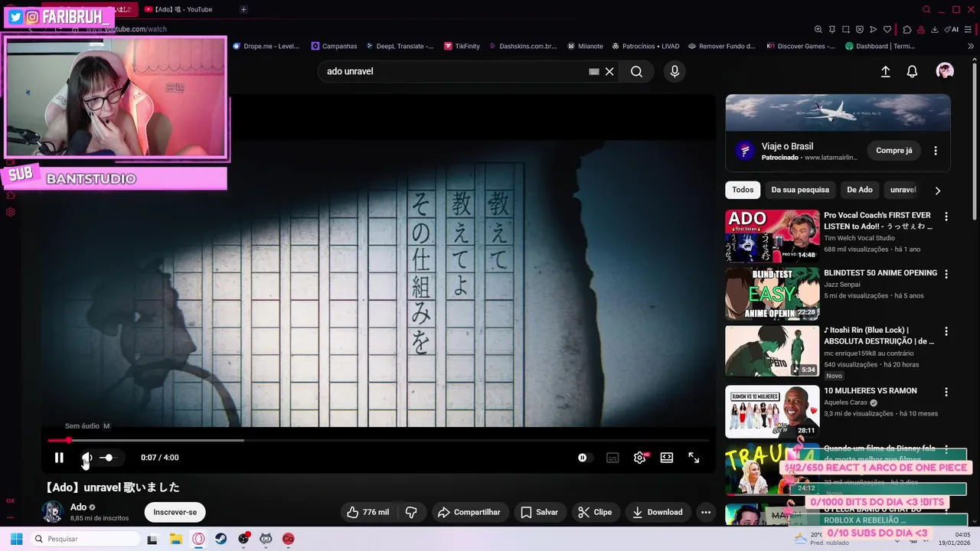The height and width of the screenshot is (551, 980).
Task: Unmute the video with the speaker icon
Action: point(87,458)
